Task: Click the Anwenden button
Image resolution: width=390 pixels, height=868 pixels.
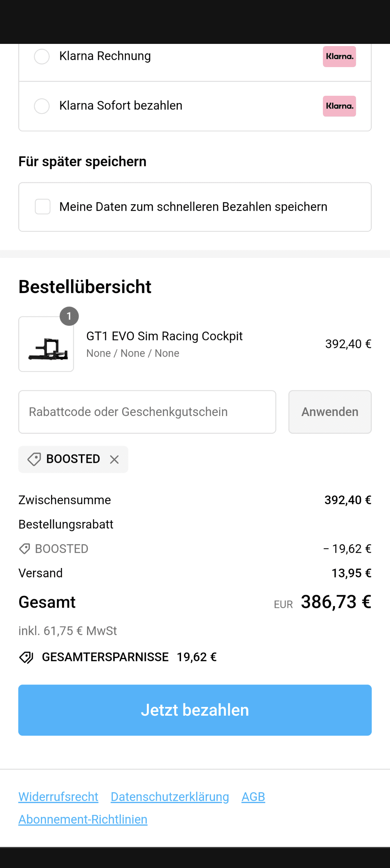Action: [330, 412]
